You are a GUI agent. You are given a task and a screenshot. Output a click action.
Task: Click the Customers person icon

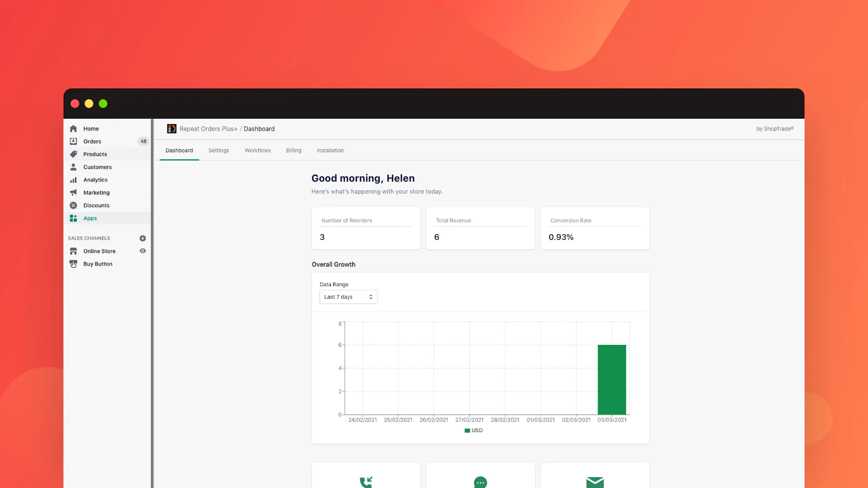point(73,167)
